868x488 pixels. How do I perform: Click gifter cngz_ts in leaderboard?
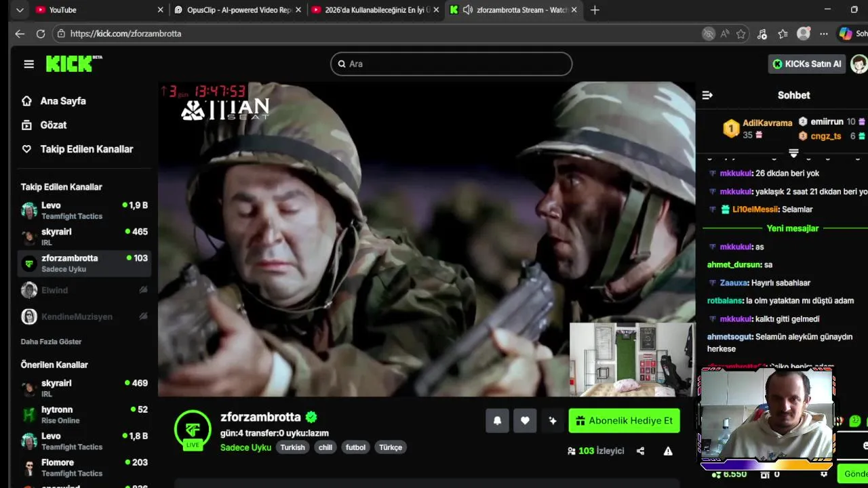[826, 136]
